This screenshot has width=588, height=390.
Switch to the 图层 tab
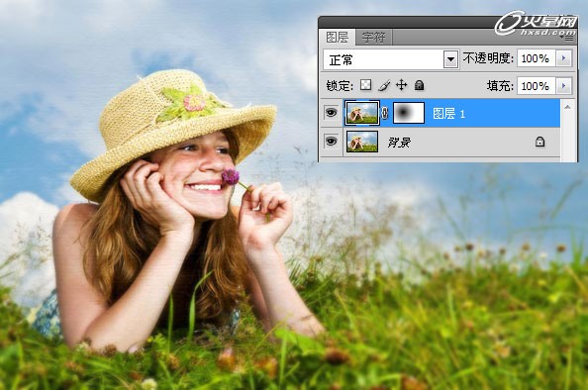pos(338,38)
